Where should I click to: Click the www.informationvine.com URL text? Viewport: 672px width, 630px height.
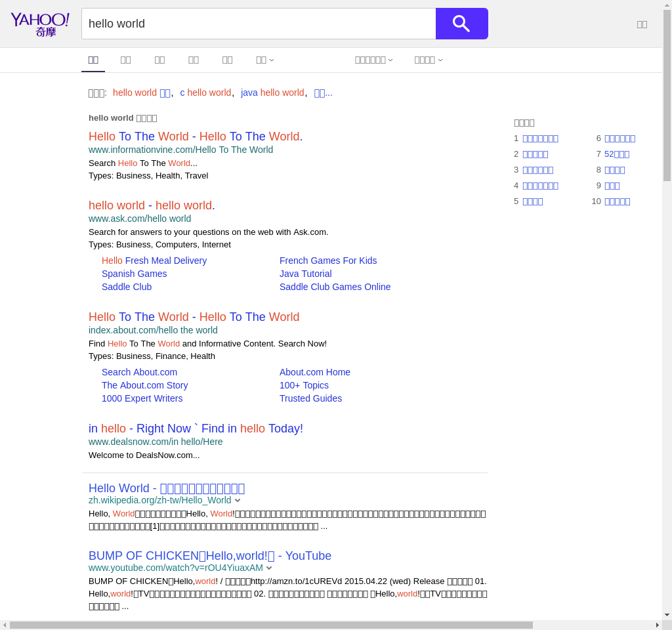tap(180, 150)
